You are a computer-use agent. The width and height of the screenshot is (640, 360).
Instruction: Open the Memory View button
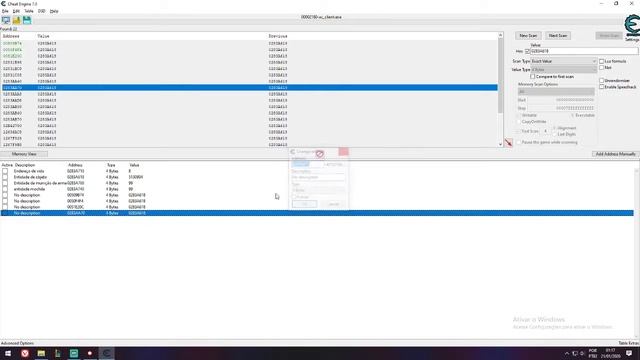[x=24, y=154]
